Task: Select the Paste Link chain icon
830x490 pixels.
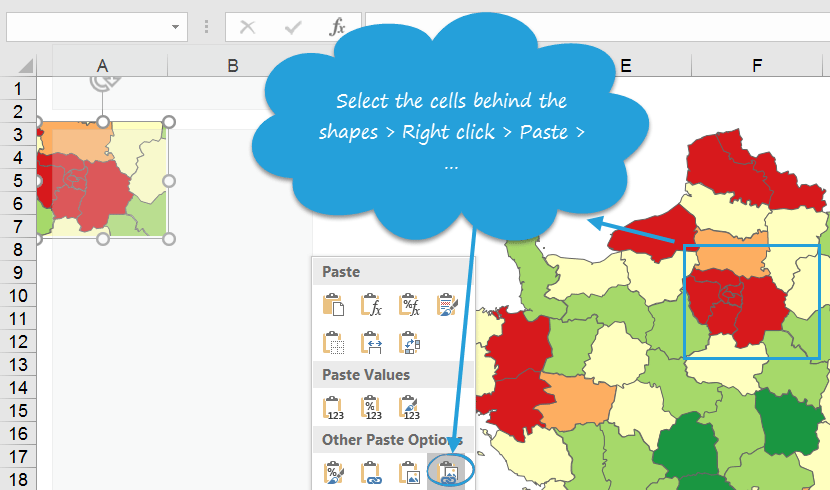Action: [x=372, y=473]
